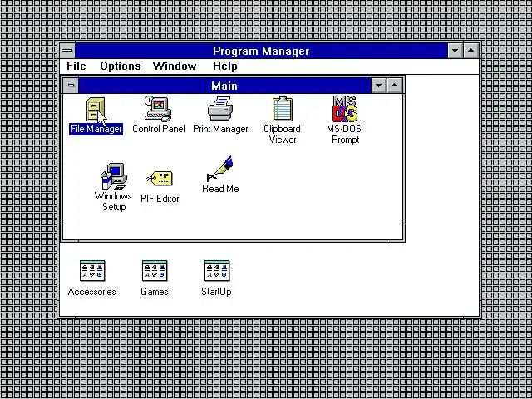
Task: Maximize the Program Manager window
Action: click(471, 51)
